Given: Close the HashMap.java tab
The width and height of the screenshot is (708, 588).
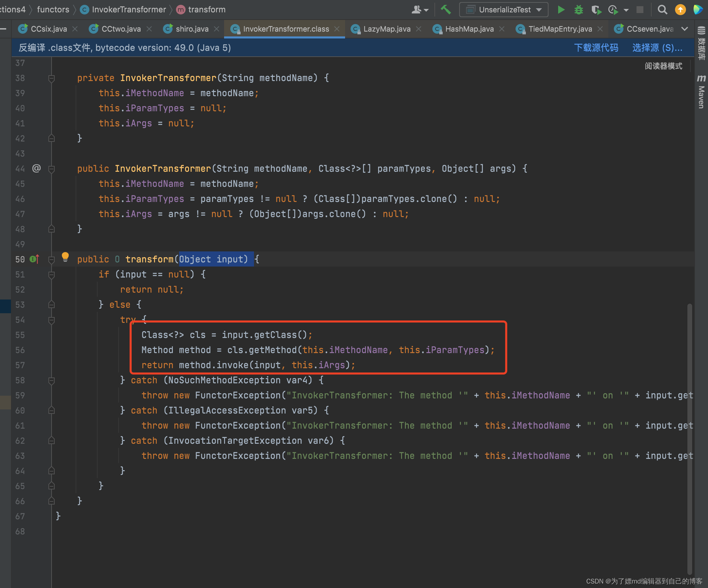Looking at the screenshot, I should [502, 29].
